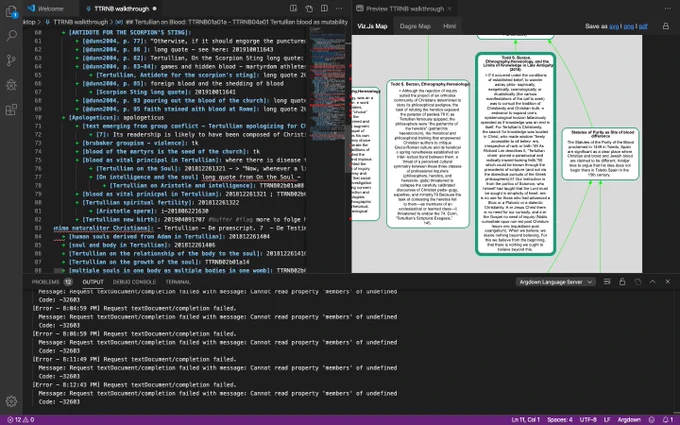Click the '[Error - 8:11:49 PM]' output line
The height and width of the screenshot is (425, 680).
[x=134, y=359]
